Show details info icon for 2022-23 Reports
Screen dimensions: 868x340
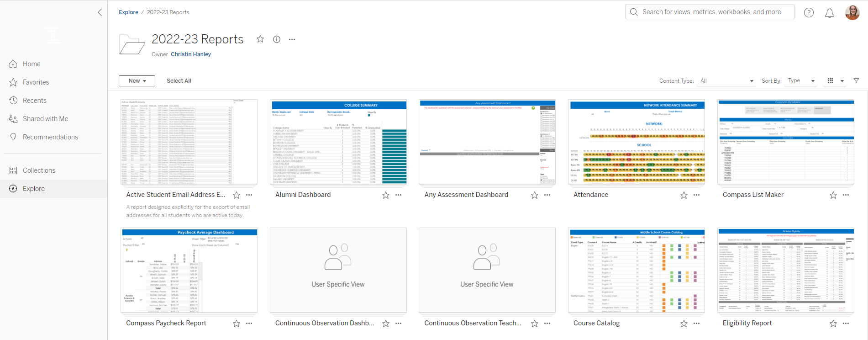(x=277, y=39)
